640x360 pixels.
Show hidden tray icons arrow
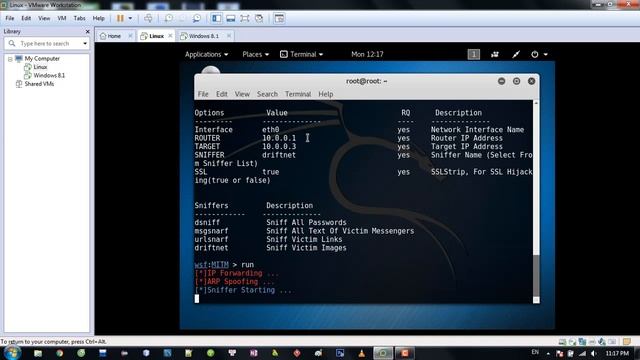548,353
